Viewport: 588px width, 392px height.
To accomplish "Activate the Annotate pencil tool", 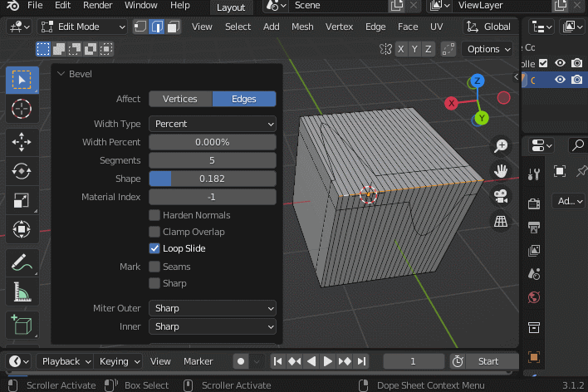I will click(x=22, y=263).
